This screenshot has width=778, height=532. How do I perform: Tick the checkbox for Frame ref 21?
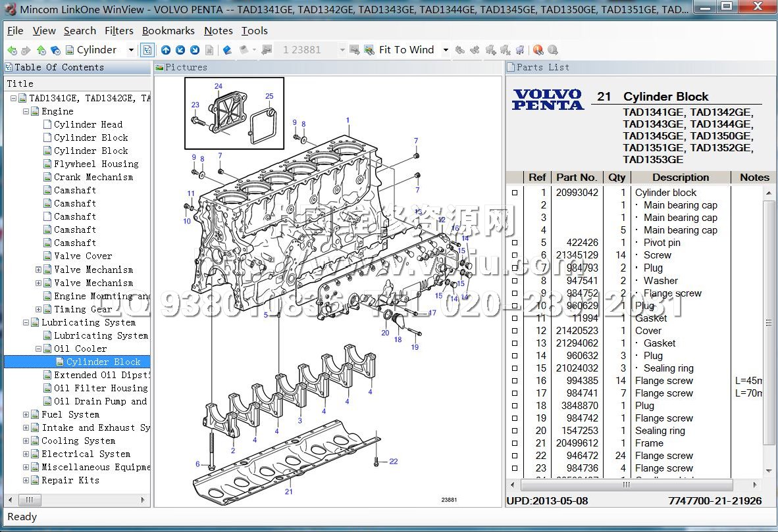tap(515, 443)
